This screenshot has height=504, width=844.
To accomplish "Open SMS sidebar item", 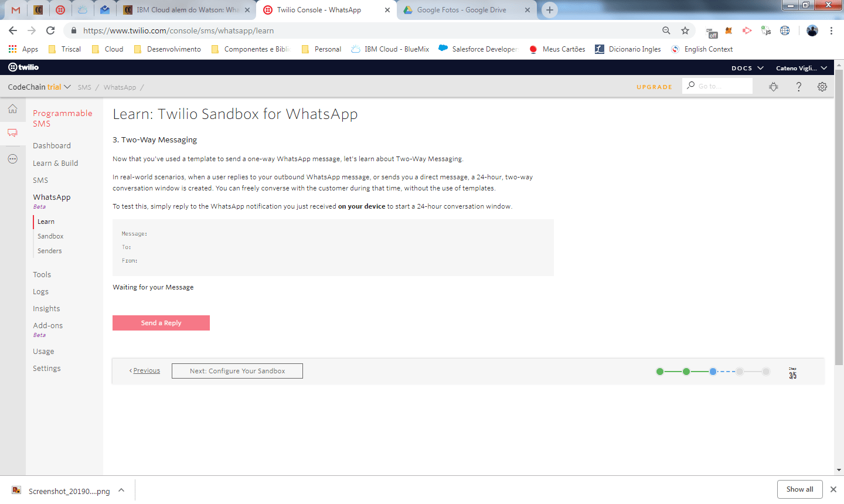I will 40,180.
